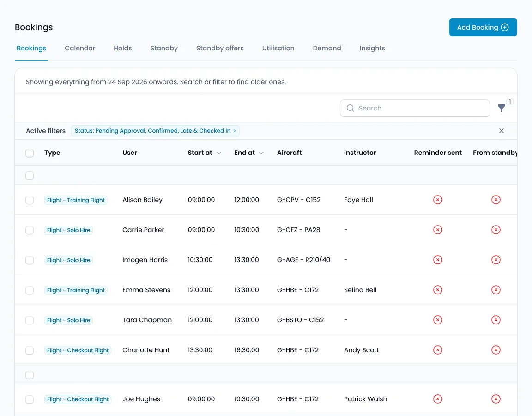Click the aircraft G-CFZ - PA28
This screenshot has width=532, height=416.
(x=299, y=230)
